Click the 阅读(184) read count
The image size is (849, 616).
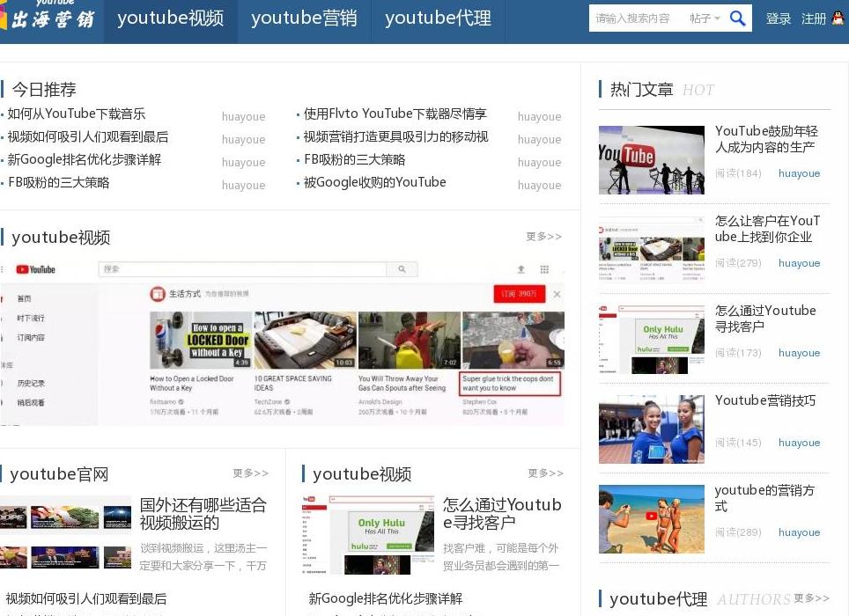tap(738, 173)
